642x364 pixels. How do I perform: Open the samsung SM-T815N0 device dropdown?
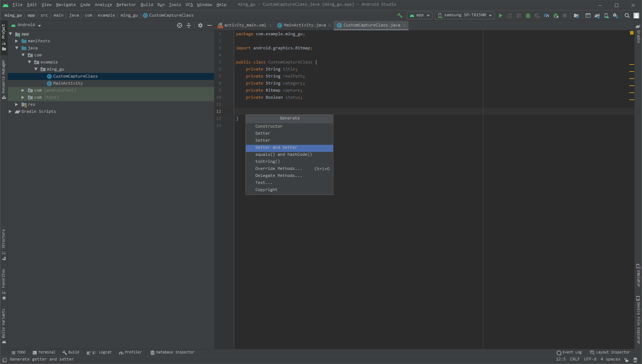(x=465, y=16)
